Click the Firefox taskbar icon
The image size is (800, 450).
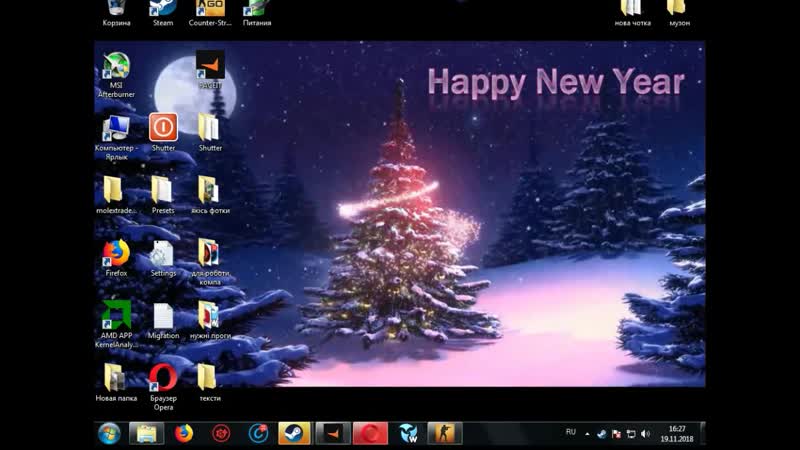point(184,434)
